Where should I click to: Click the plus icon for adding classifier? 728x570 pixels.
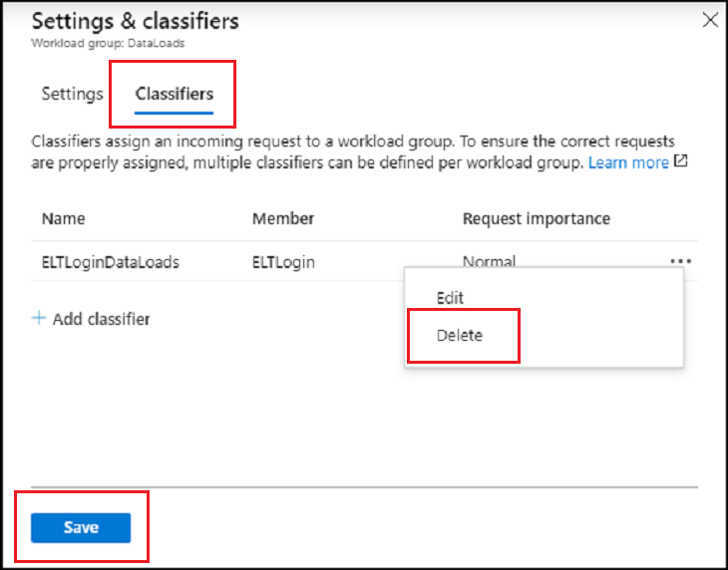(x=39, y=319)
